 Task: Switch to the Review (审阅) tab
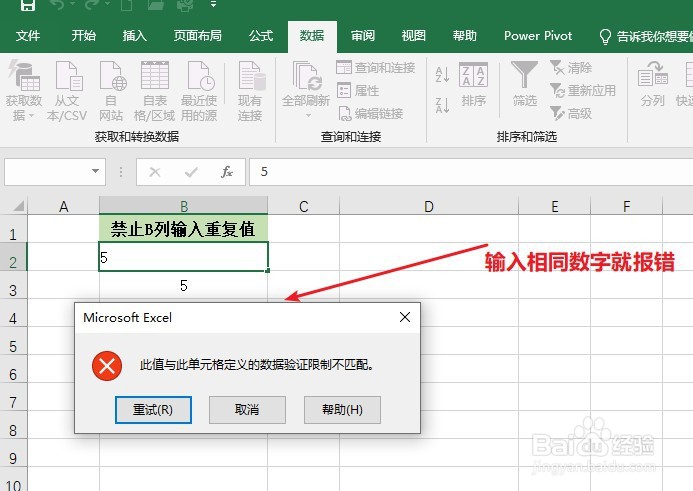pyautogui.click(x=363, y=36)
